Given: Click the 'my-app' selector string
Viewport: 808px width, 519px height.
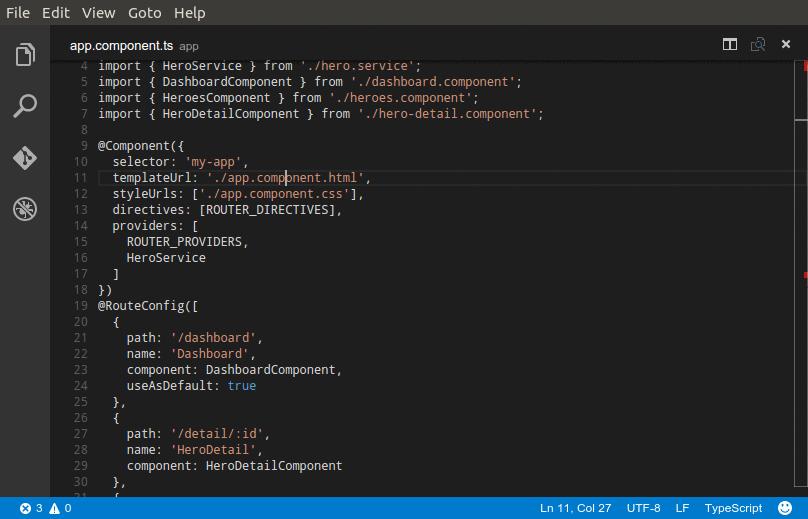Looking at the screenshot, I should pyautogui.click(x=213, y=162).
